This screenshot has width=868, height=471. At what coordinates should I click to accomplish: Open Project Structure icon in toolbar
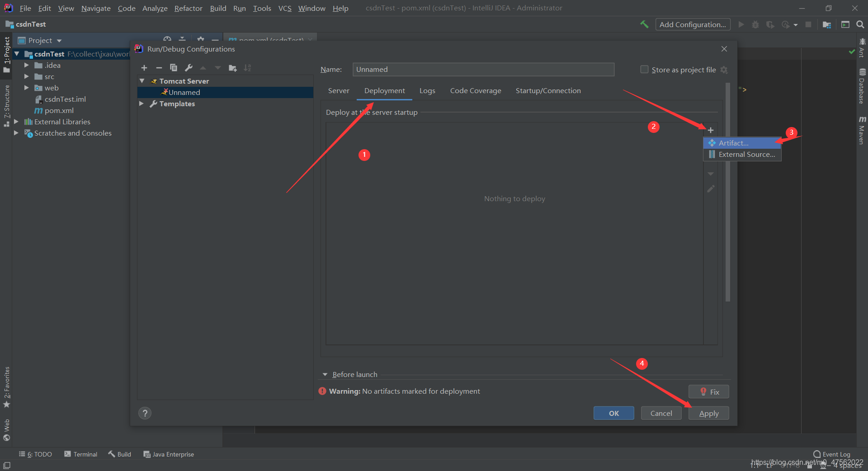(827, 24)
